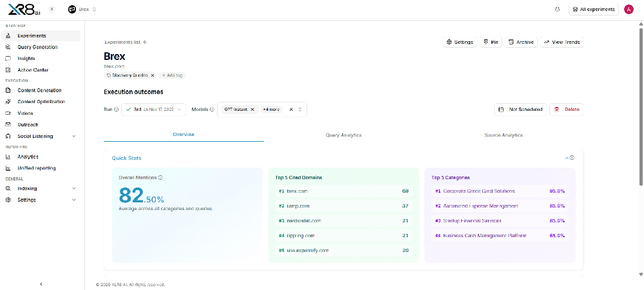The image size is (644, 290).
Task: Collapse the Quick Stats section
Action: [x=567, y=158]
